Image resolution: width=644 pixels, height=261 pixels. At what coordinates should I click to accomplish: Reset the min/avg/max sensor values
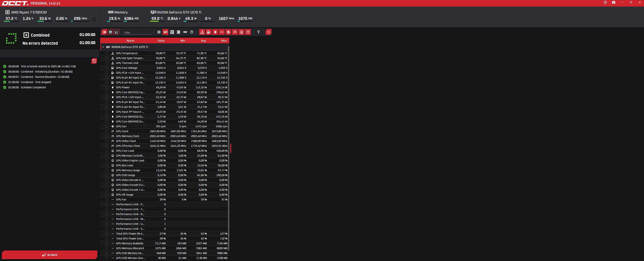coord(268,32)
